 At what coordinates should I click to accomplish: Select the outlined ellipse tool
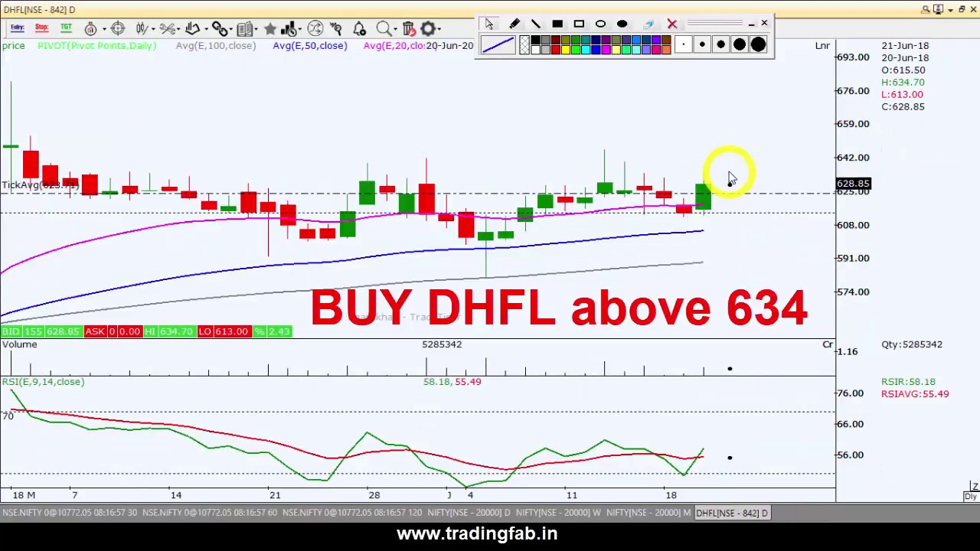point(600,24)
